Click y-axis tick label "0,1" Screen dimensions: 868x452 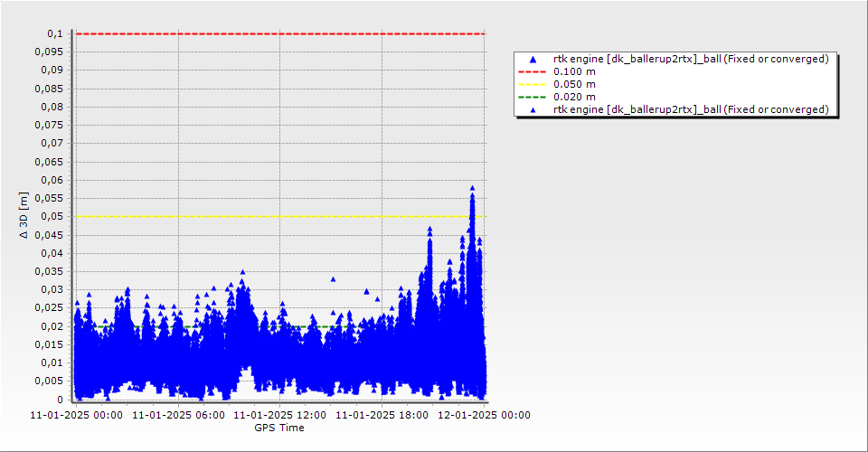(x=55, y=33)
